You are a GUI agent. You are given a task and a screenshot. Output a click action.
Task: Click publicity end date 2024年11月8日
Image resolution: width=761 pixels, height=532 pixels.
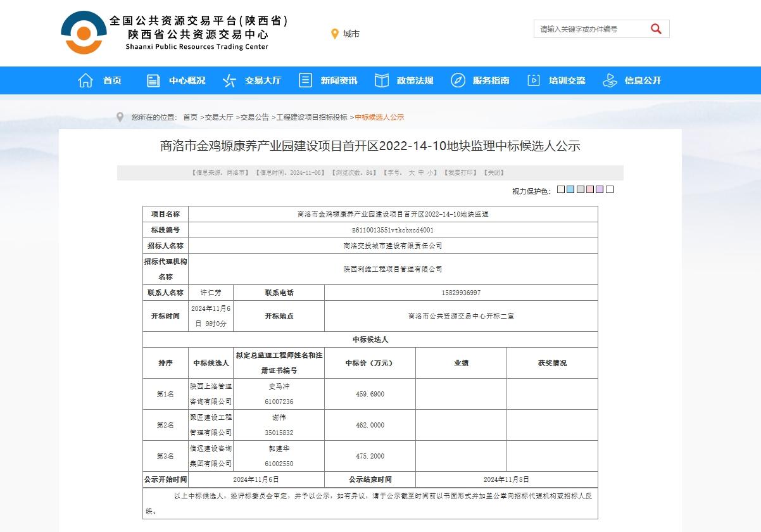coord(506,479)
